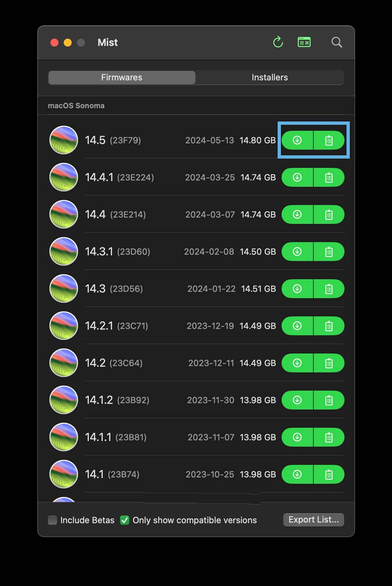This screenshot has height=586, width=392.
Task: Click the Sonoma icon beside version 14.5
Action: (x=64, y=140)
